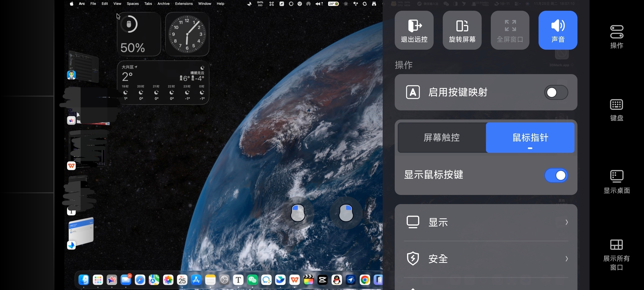This screenshot has width=644, height=290.
Task: Tap the 旋转屏幕 rotate screen icon
Action: (462, 30)
